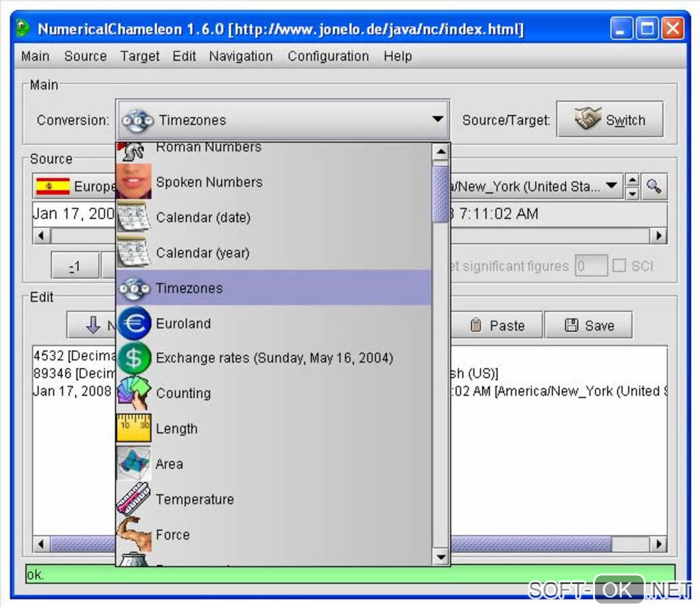Click the Calendar (date) icon
This screenshot has height=607, width=700.
[134, 217]
